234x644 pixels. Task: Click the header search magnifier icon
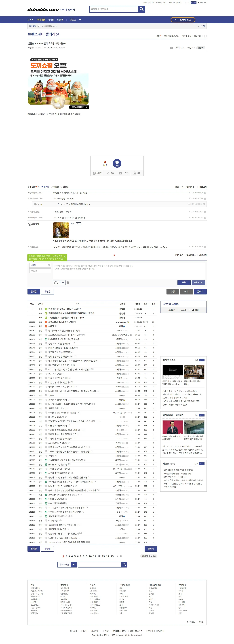click(x=142, y=9)
